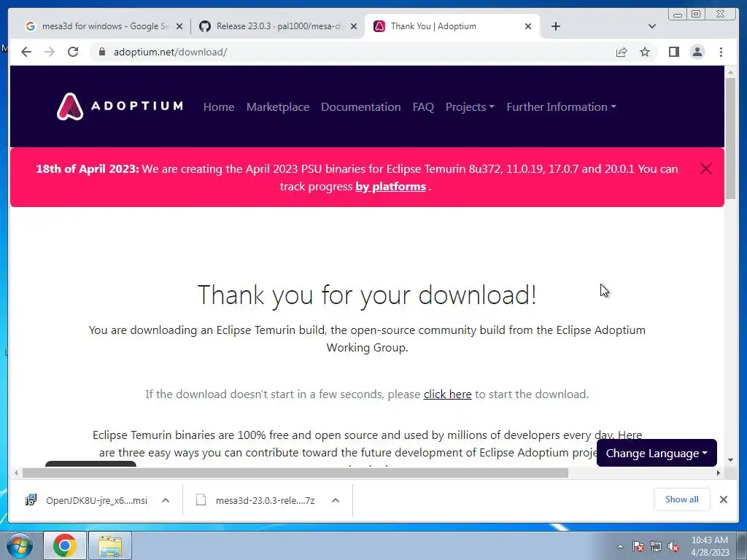Click the scroll up arrow
The image size is (747, 560).
tap(730, 72)
